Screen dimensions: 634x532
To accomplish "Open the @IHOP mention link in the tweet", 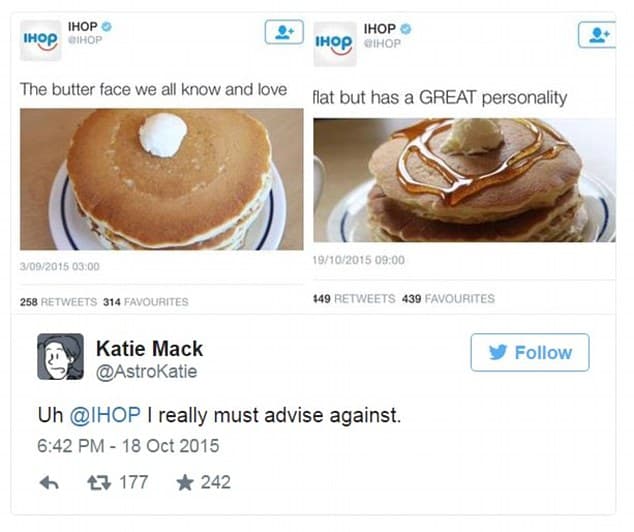I will tap(105, 415).
